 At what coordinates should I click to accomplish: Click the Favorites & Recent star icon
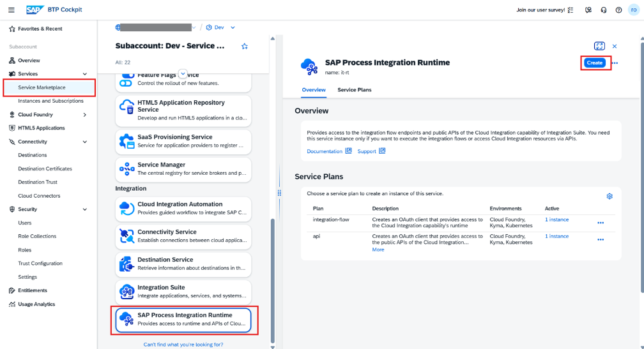(12, 29)
